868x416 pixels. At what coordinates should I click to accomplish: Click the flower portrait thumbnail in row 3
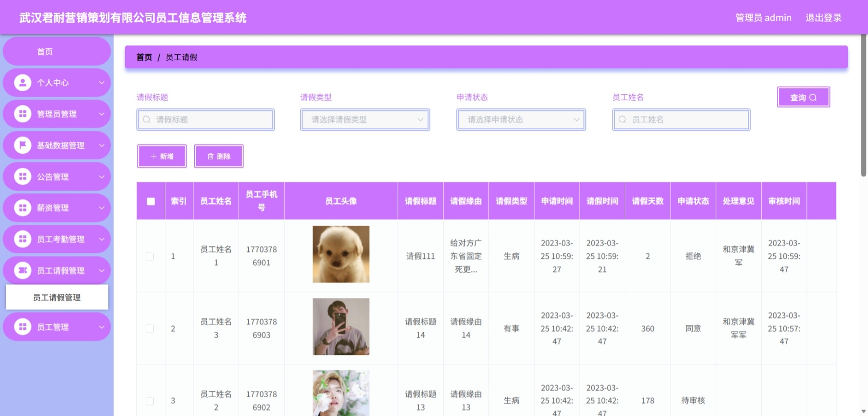[341, 393]
